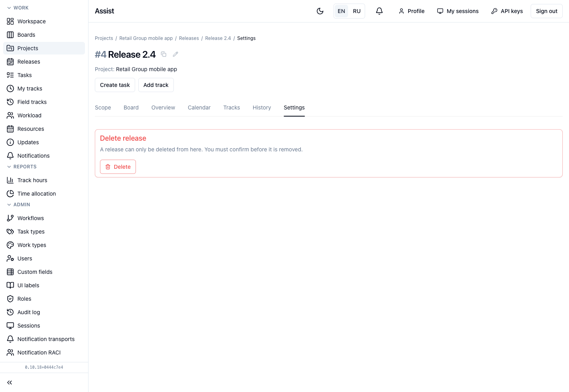Screen dimensions: 569x392
Task: Click the Workflows branch icon
Action: [10, 218]
